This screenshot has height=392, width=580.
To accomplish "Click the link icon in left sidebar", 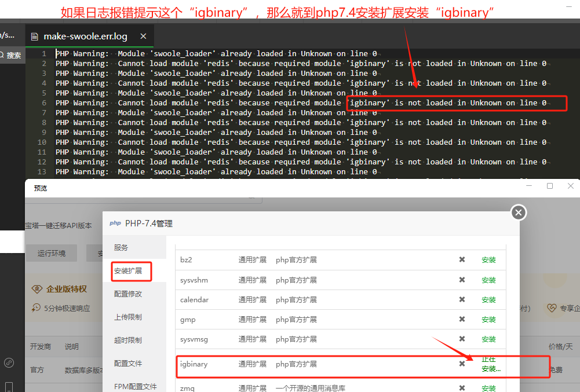I will [9, 363].
